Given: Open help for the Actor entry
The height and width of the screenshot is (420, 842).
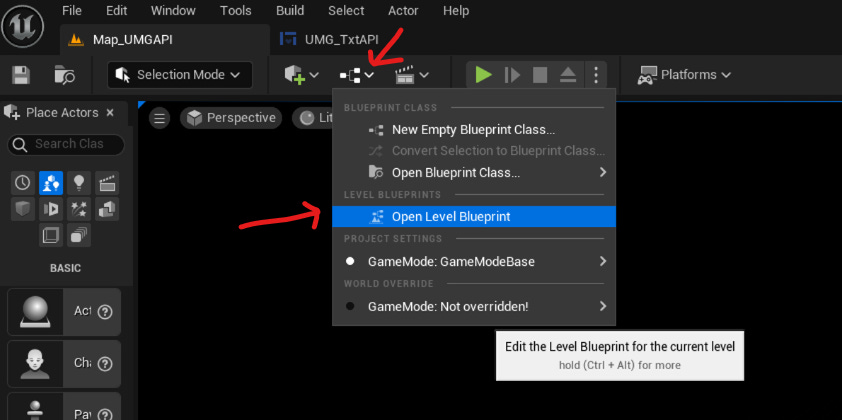Looking at the screenshot, I should (x=105, y=312).
